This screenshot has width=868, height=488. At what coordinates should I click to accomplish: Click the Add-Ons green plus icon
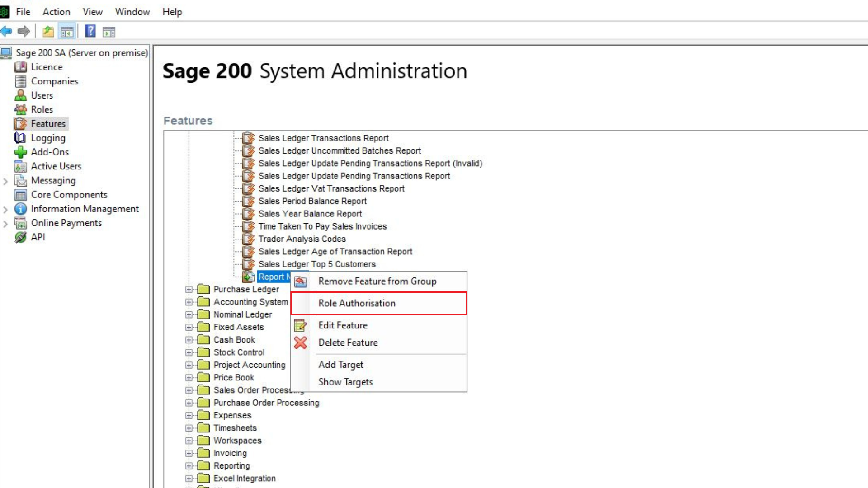20,152
